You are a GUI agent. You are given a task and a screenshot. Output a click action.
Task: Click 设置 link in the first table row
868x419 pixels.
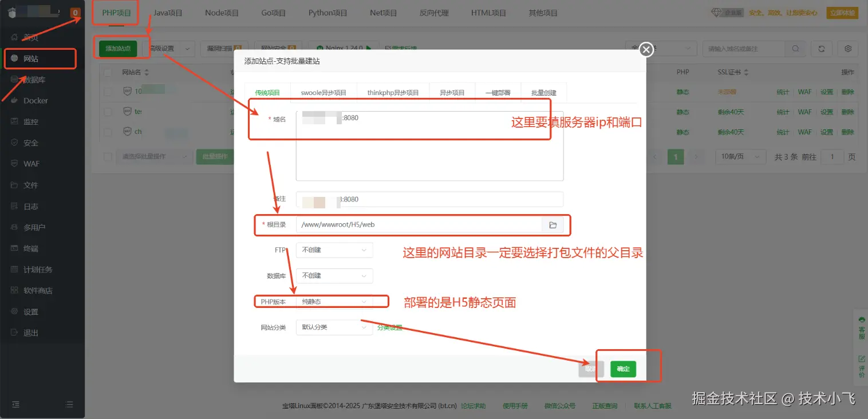(x=826, y=92)
